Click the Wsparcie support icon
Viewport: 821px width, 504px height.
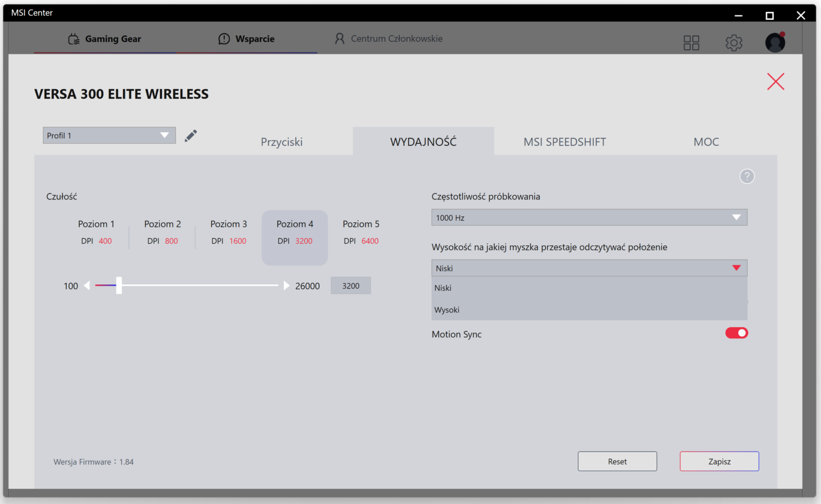[224, 38]
